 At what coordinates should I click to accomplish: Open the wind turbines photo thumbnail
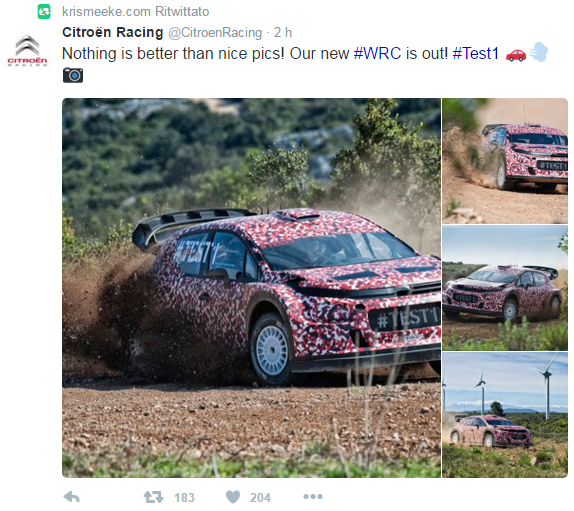click(x=505, y=415)
